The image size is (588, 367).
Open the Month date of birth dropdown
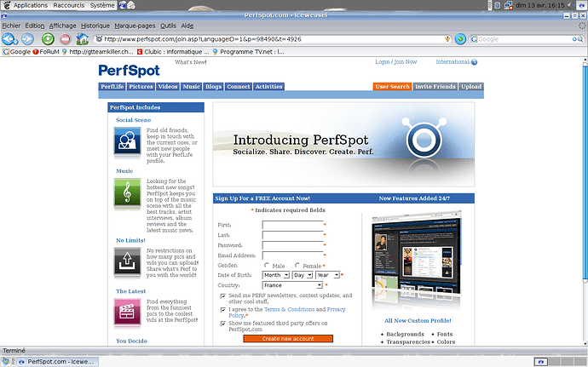click(x=276, y=275)
